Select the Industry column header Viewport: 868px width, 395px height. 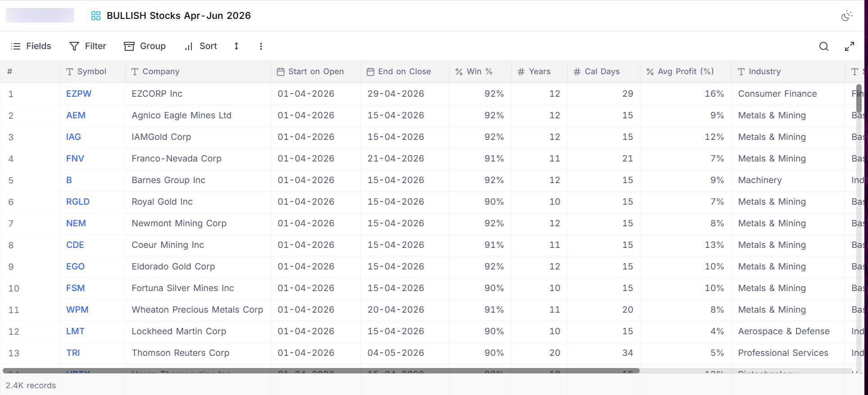pyautogui.click(x=788, y=72)
